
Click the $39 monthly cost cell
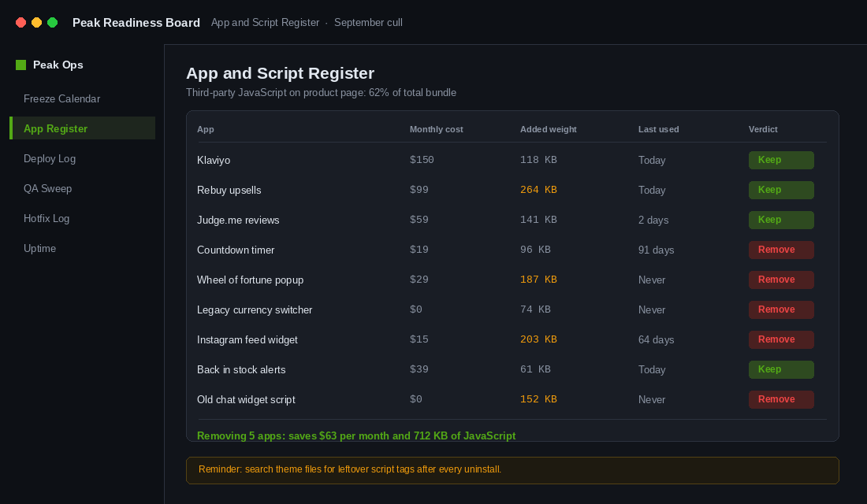point(419,369)
